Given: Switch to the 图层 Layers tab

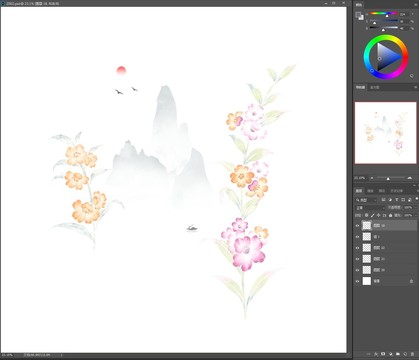Looking at the screenshot, I should (359, 191).
